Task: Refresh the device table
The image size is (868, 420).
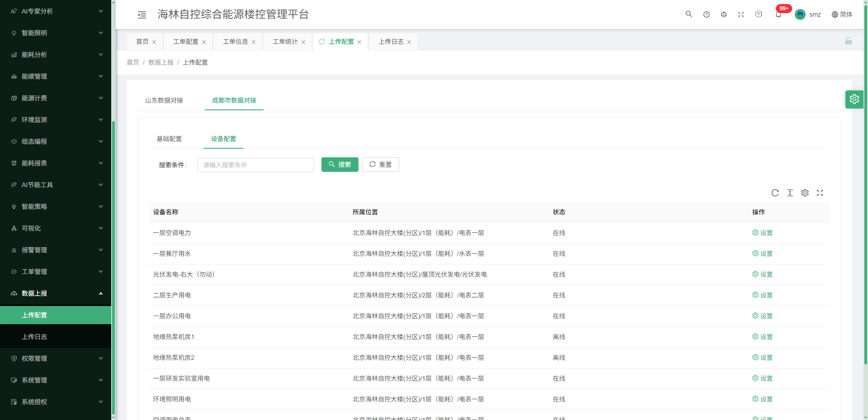Action: pyautogui.click(x=775, y=193)
